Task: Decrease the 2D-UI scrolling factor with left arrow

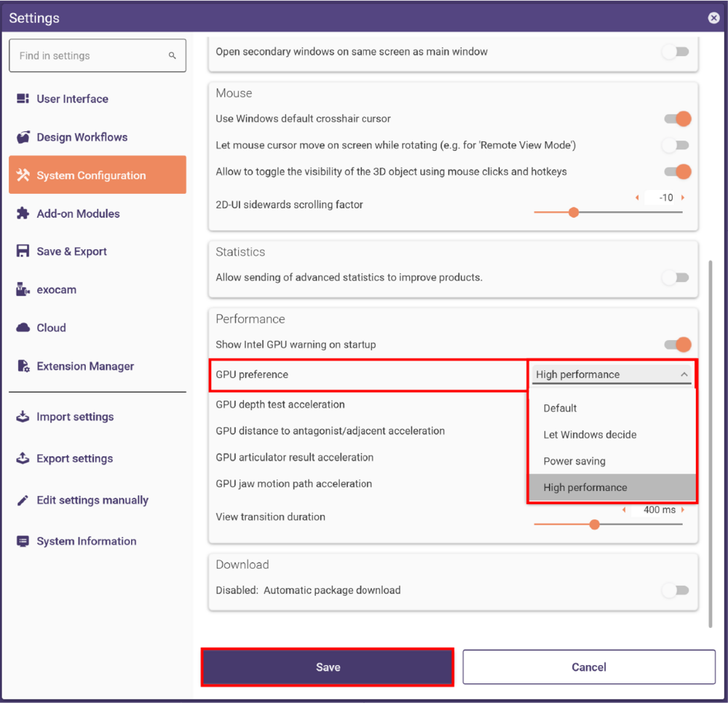Action: 637,197
